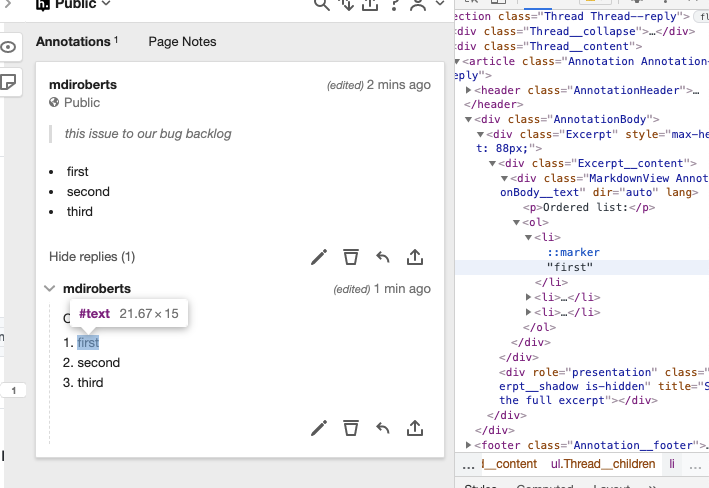
Task: Share the top annotation via the upload icon
Action: 415,257
